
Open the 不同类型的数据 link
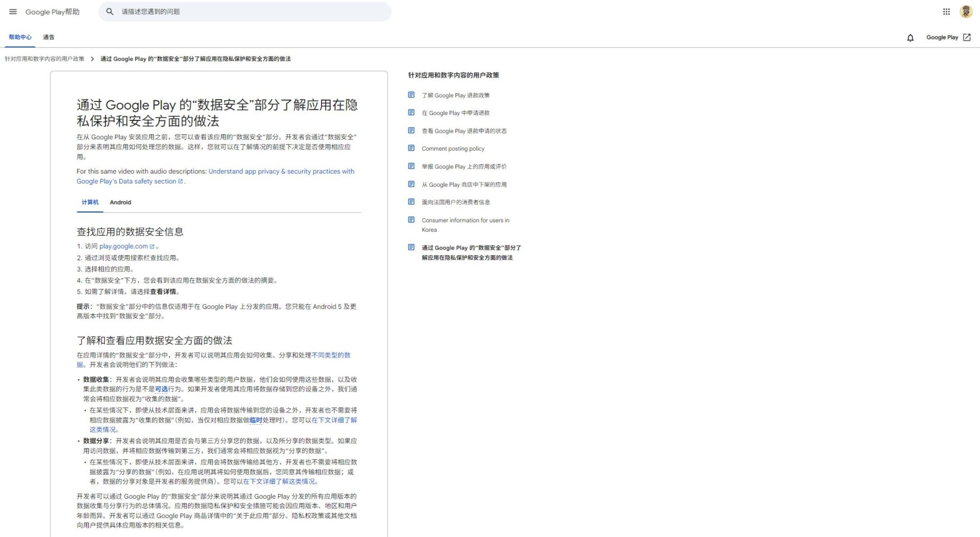tap(213, 360)
